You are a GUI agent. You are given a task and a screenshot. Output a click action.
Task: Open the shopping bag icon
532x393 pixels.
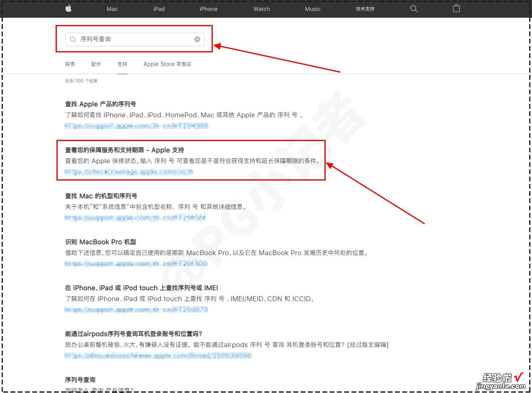coord(456,8)
